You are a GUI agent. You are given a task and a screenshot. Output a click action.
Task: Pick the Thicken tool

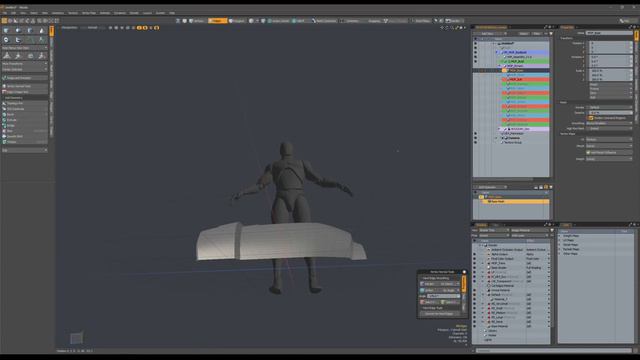24,142
